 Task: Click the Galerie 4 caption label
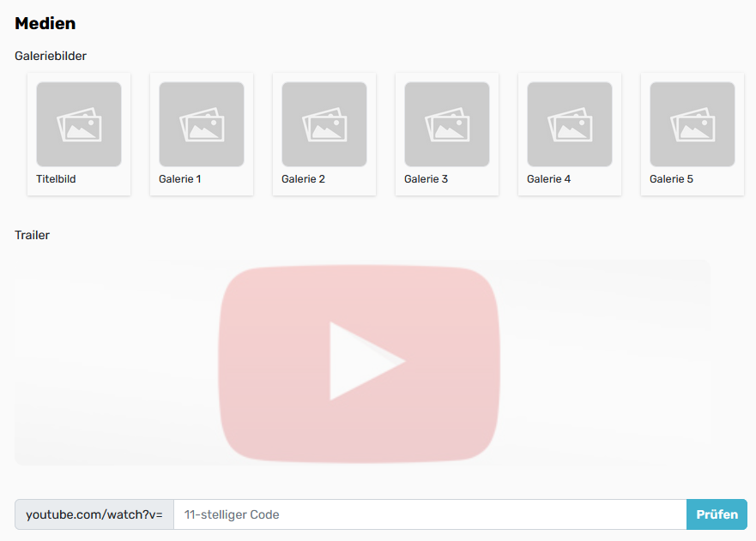(x=548, y=179)
